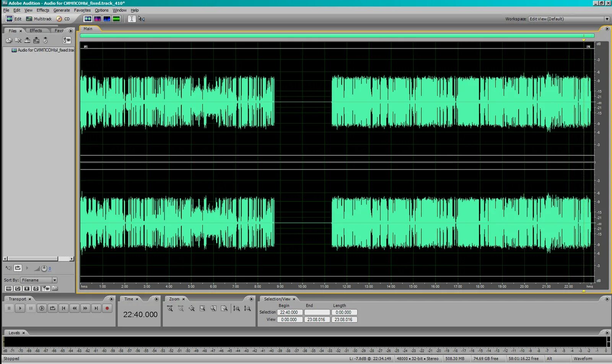
Task: Switch to Effects tab in left panel
Action: tap(36, 31)
